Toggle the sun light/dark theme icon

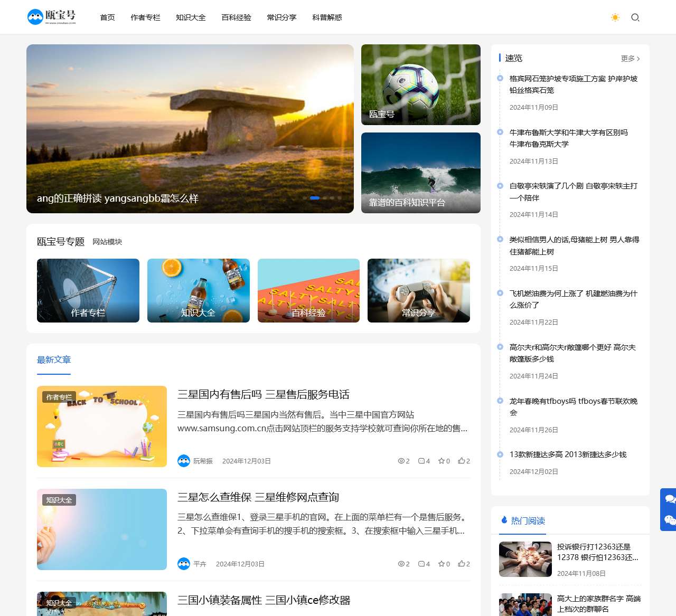tap(615, 17)
